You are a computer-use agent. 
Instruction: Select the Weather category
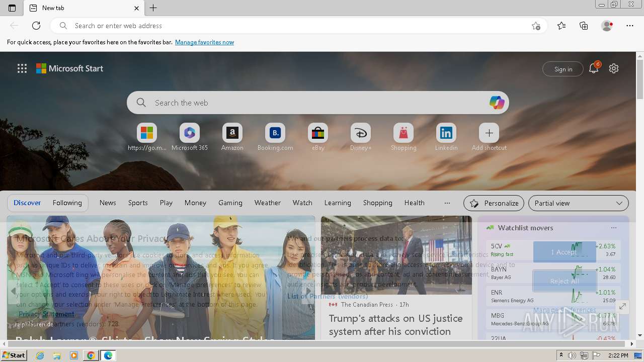click(268, 203)
